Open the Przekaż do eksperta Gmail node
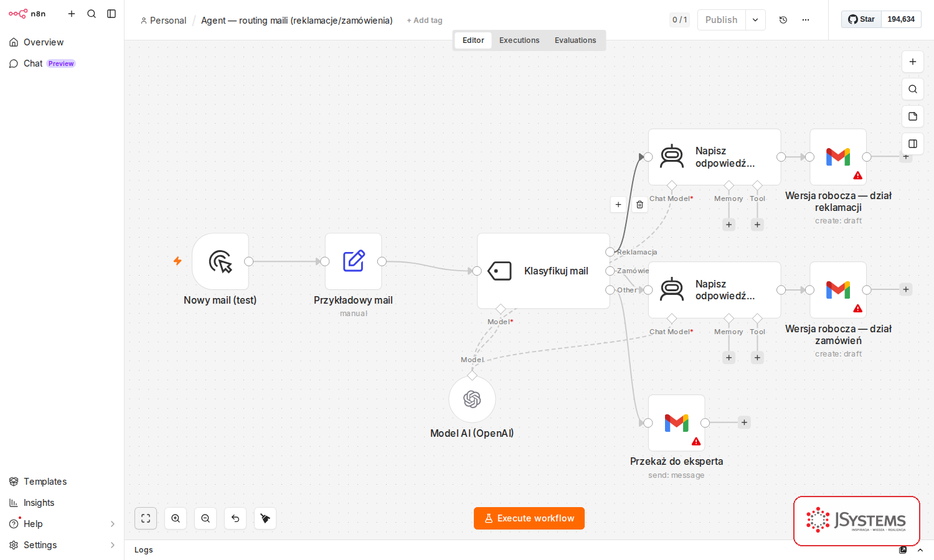934x560 pixels. pos(676,422)
